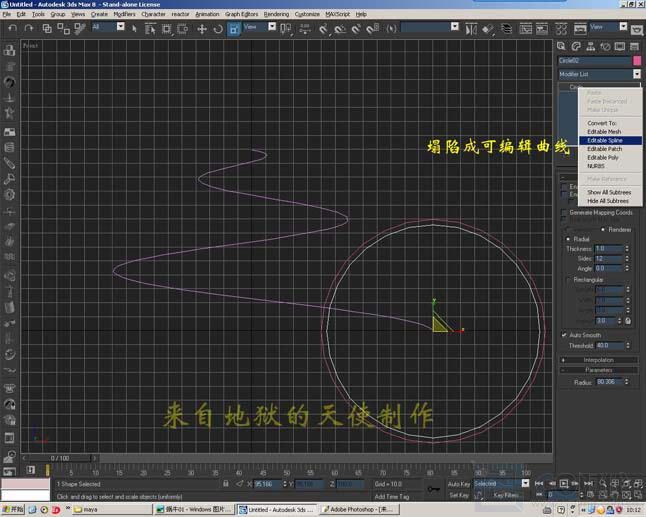Open the Graph Editors menu
This screenshot has height=517, width=646.
(x=241, y=14)
